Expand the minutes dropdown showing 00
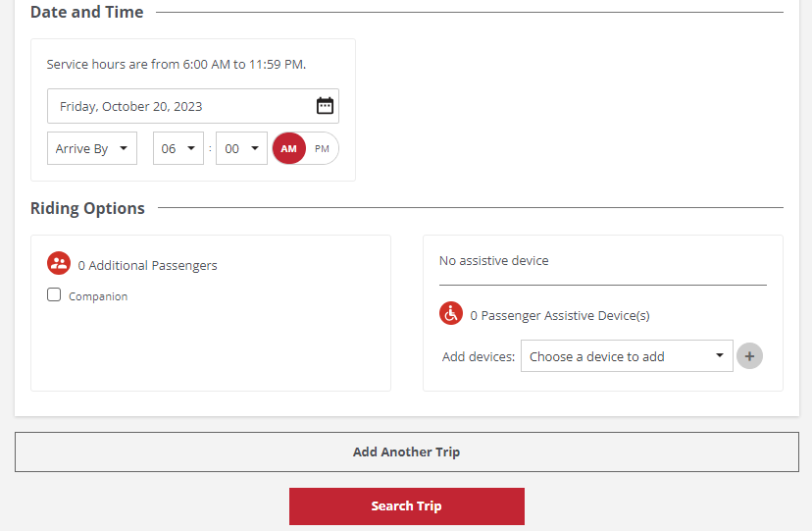 (x=241, y=148)
